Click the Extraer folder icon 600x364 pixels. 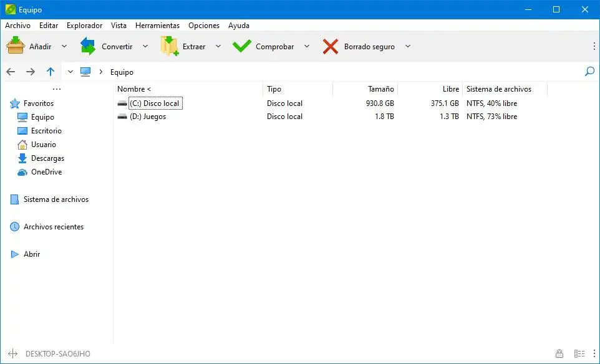(x=170, y=46)
